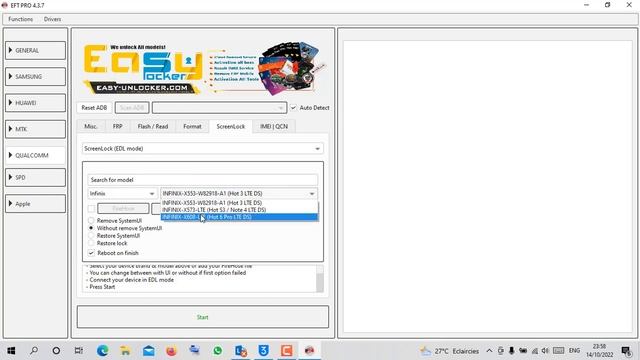640x360 pixels.
Task: Select Restore SystemUI radio option
Action: [91, 236]
